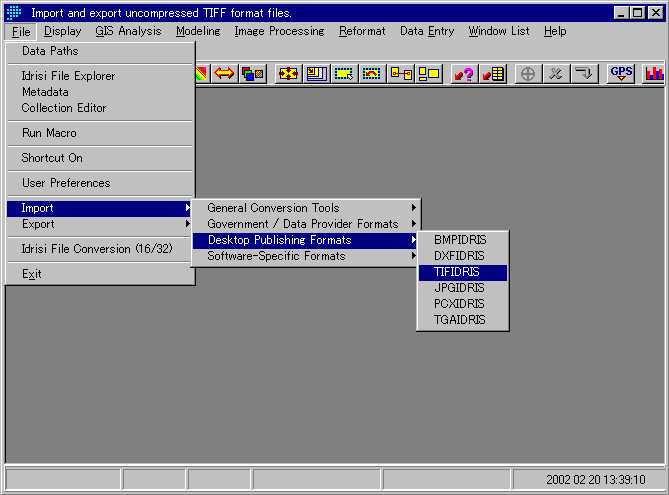Choose Idrisi File Conversion (16/32)

point(101,249)
